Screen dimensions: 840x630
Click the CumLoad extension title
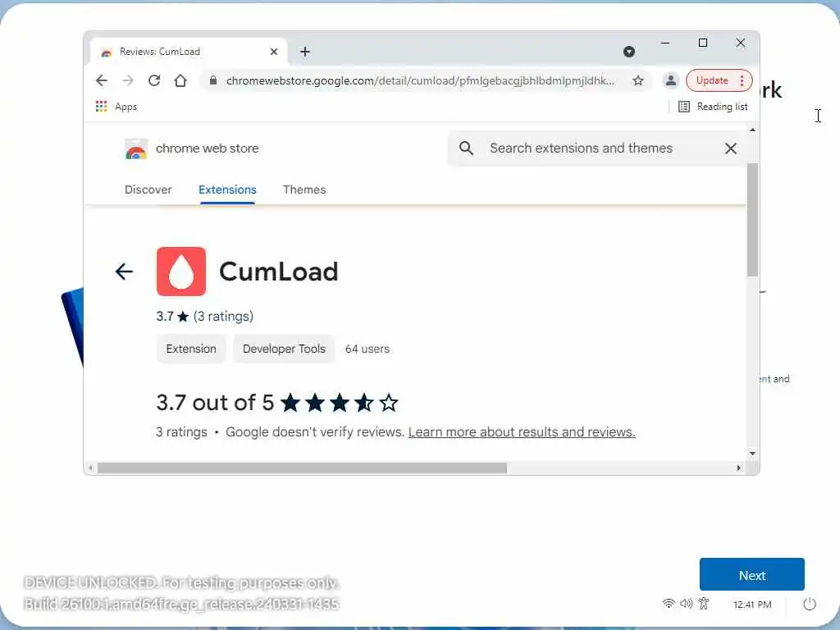tap(279, 272)
